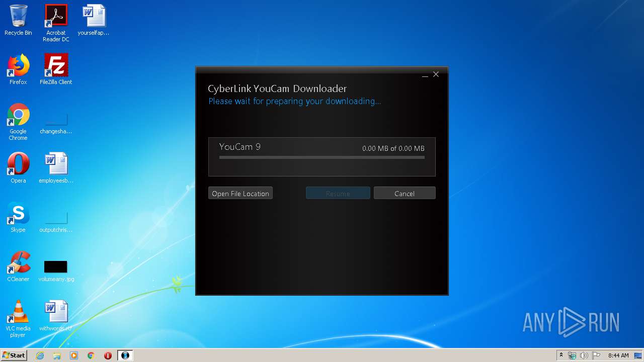The image size is (644, 362).
Task: Open the yourselfap Word document icon
Action: click(x=94, y=20)
